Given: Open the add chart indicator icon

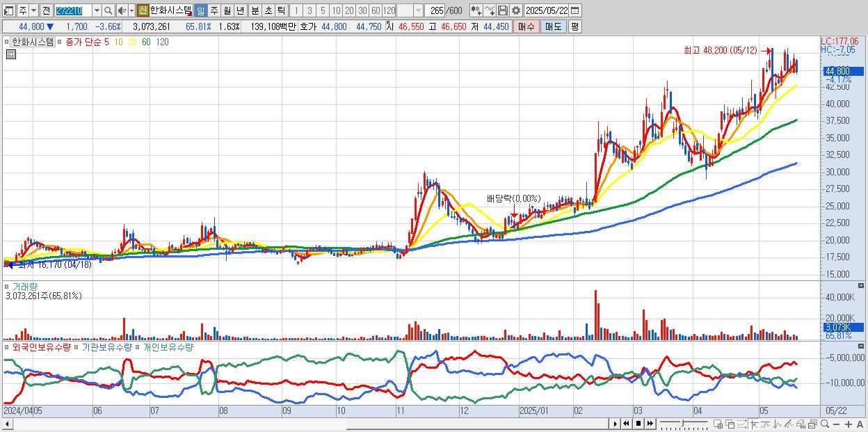Looking at the screenshot, I should 476,10.
